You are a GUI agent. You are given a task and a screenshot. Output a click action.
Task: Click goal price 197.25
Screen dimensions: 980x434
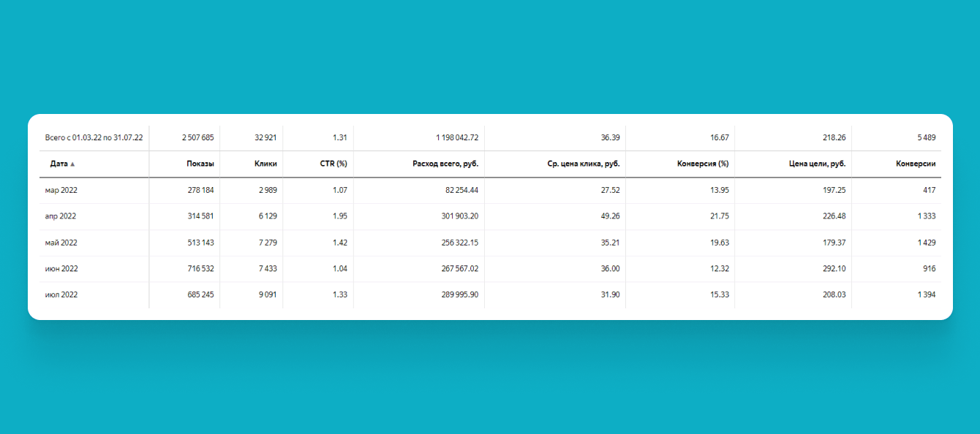coord(834,190)
